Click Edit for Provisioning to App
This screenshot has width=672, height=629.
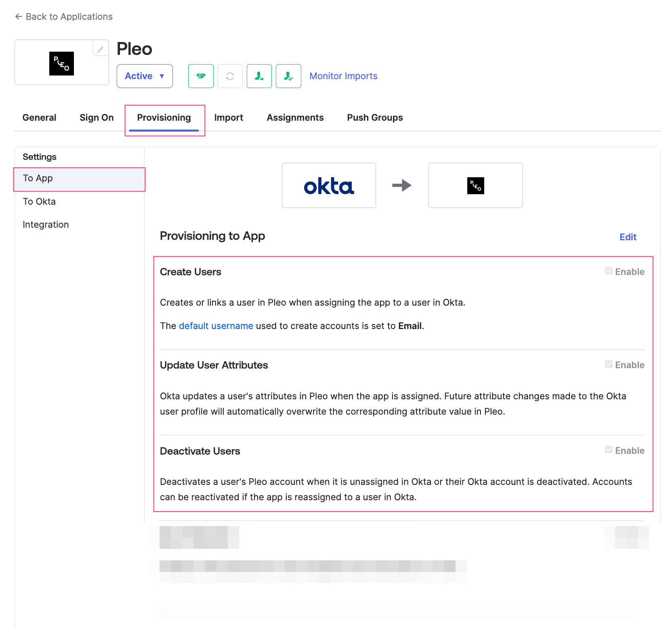click(x=628, y=237)
